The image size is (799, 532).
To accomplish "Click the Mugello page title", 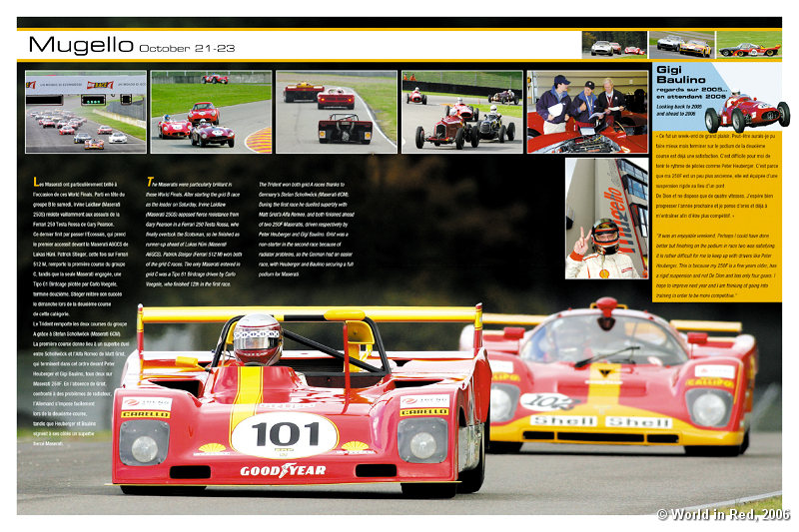I will [81, 45].
